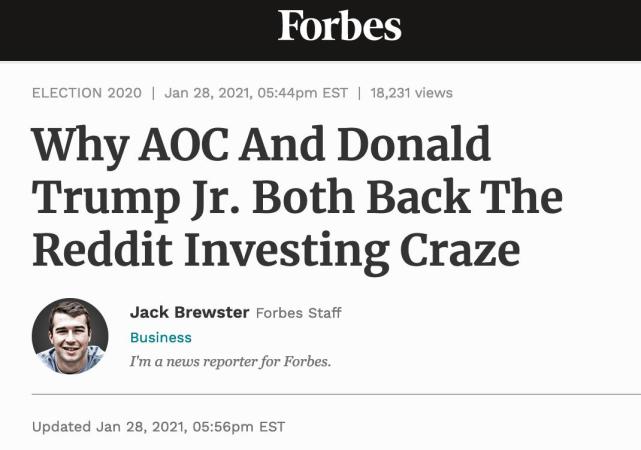Click the Updated 05:56pm EST timestamp

click(158, 426)
